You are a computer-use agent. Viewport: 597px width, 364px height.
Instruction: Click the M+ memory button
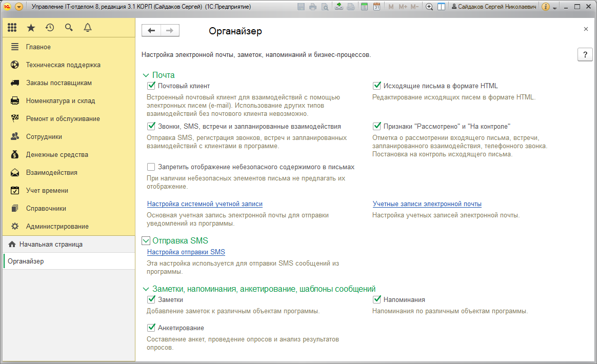(x=403, y=7)
